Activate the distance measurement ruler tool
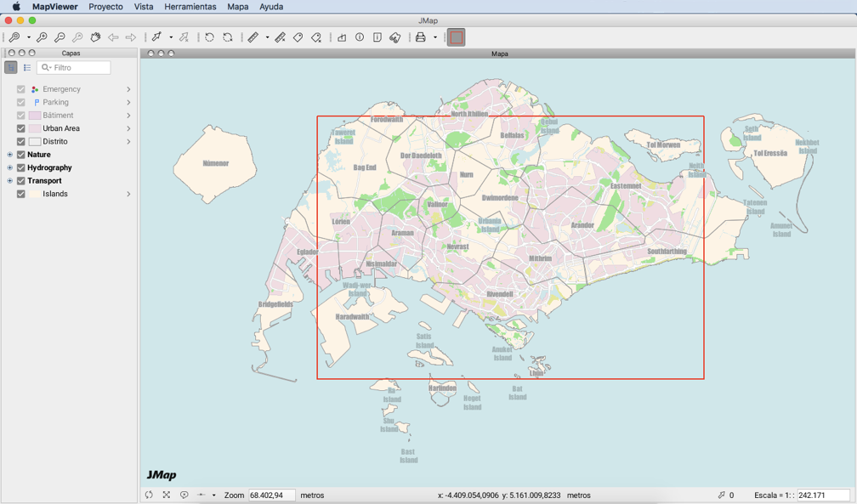 (x=254, y=37)
